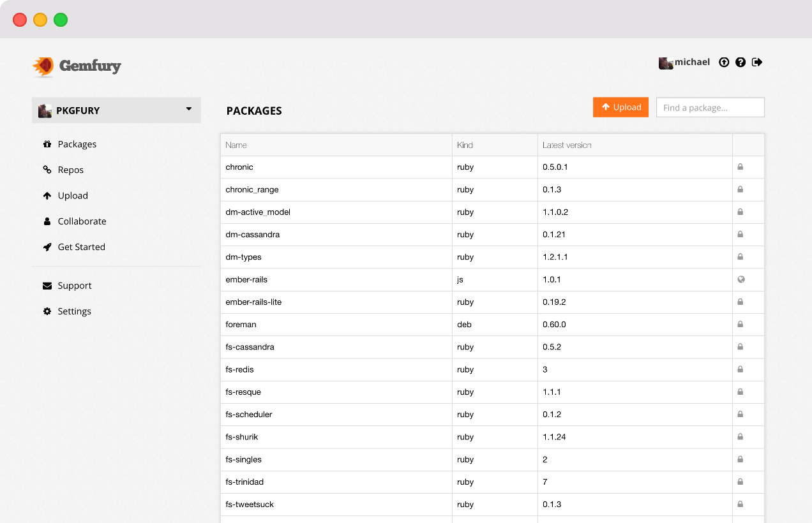
Task: Open Get Started page
Action: click(x=82, y=247)
